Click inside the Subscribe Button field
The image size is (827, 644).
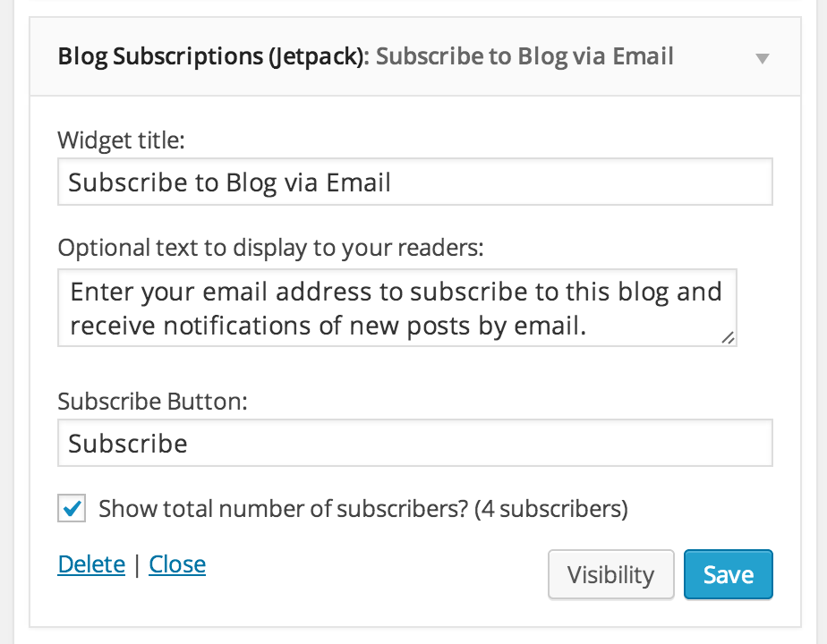click(x=414, y=442)
